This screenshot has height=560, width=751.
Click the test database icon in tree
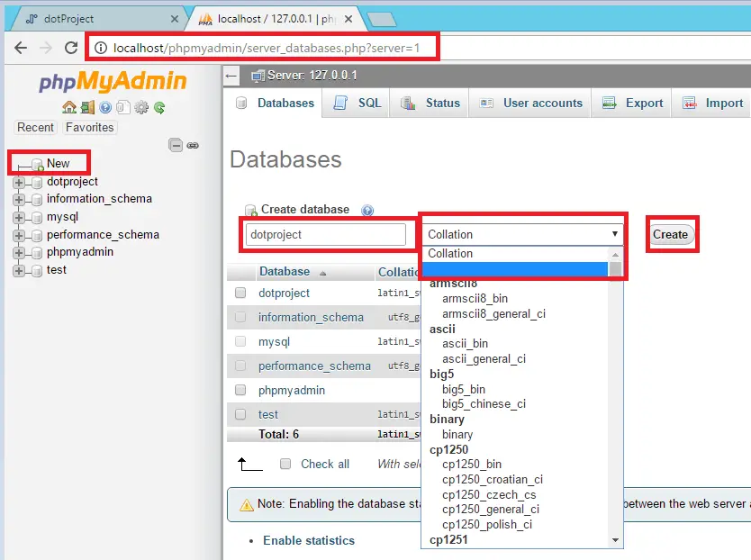pos(36,271)
